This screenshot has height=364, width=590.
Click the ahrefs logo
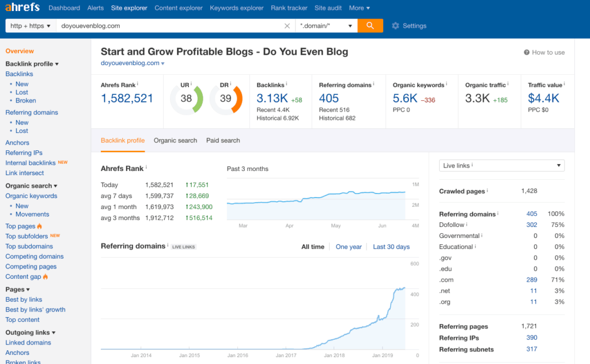click(x=22, y=7)
